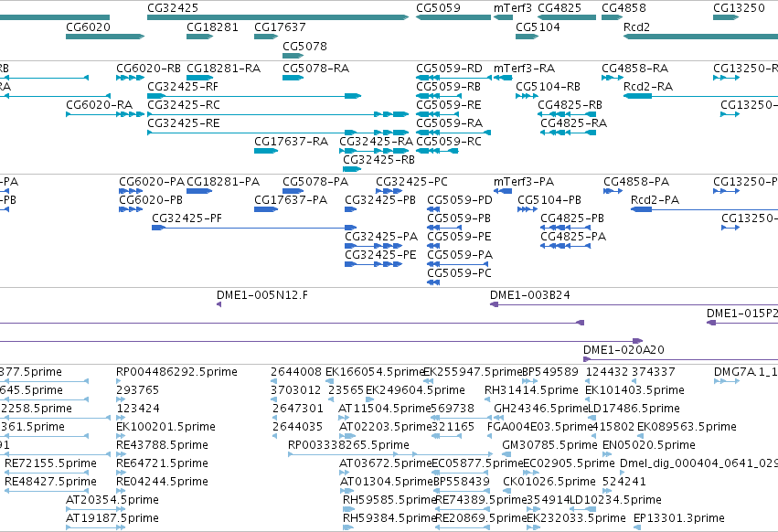Image resolution: width=778 pixels, height=532 pixels.
Task: Click the CG6020 gene label
Action: 89,27
